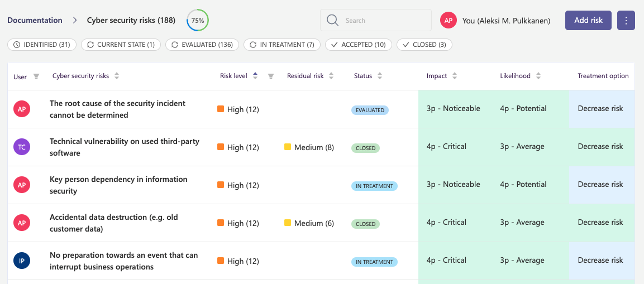Image resolution: width=644 pixels, height=284 pixels.
Task: Click the Add risk button
Action: coord(589,21)
